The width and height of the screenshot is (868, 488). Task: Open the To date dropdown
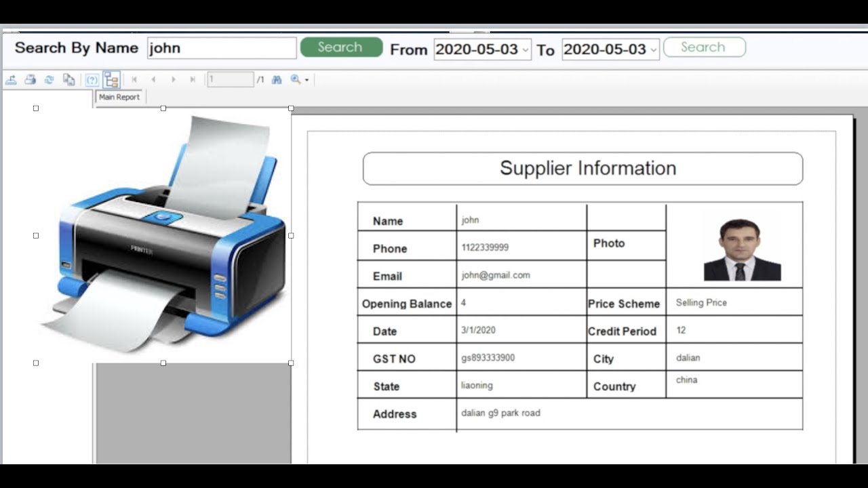coord(653,49)
